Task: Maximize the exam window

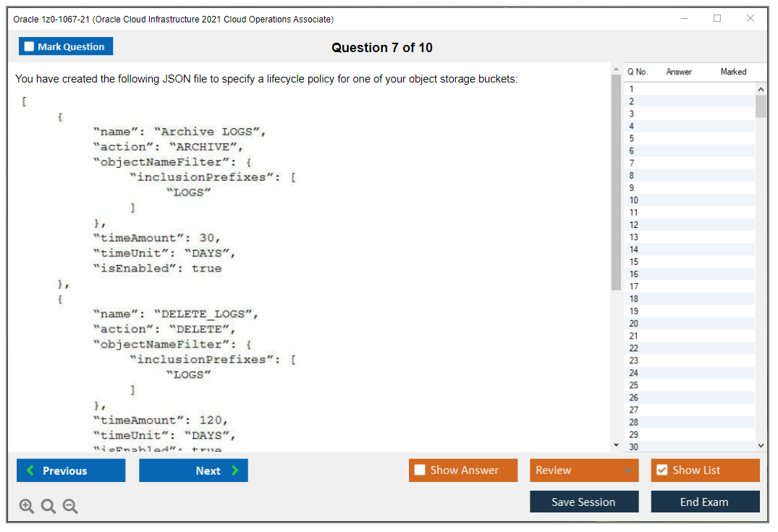Action: [x=717, y=19]
